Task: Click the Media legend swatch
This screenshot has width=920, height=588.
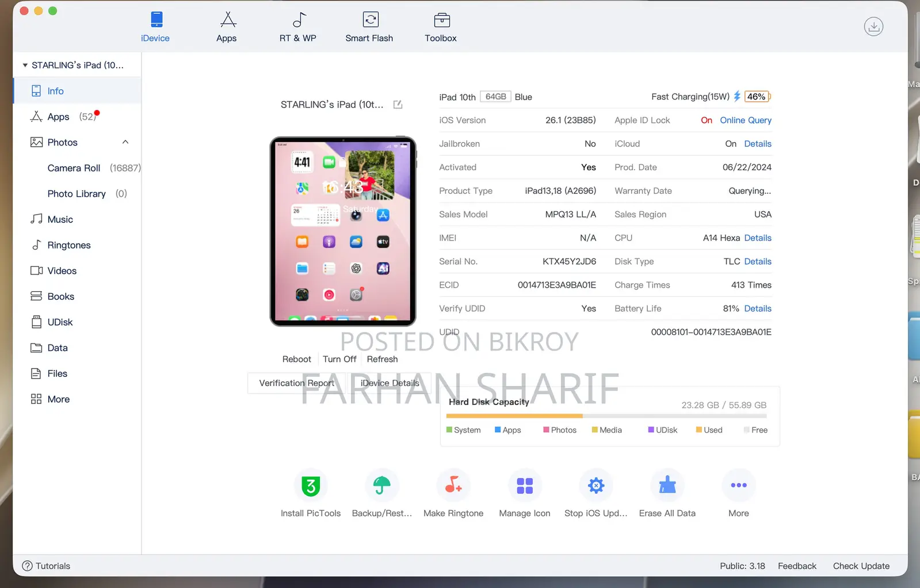Action: (x=595, y=430)
